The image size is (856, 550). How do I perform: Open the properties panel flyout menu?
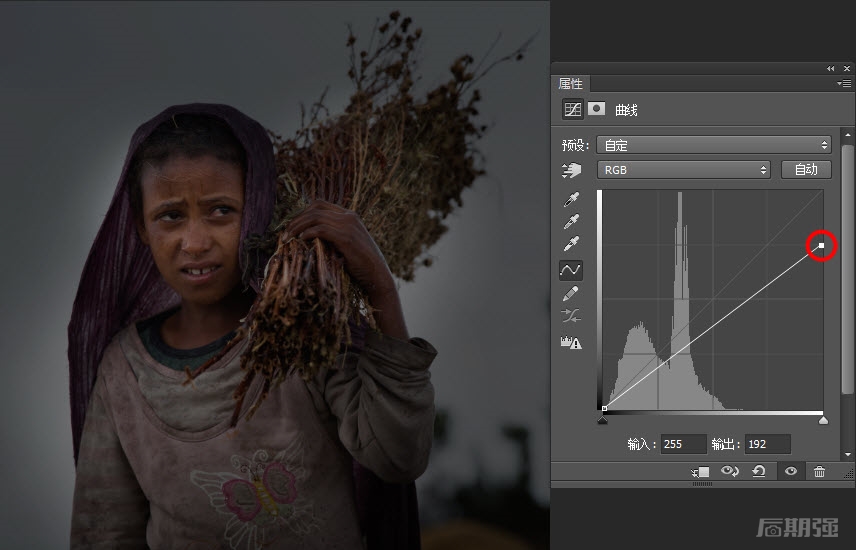click(844, 84)
